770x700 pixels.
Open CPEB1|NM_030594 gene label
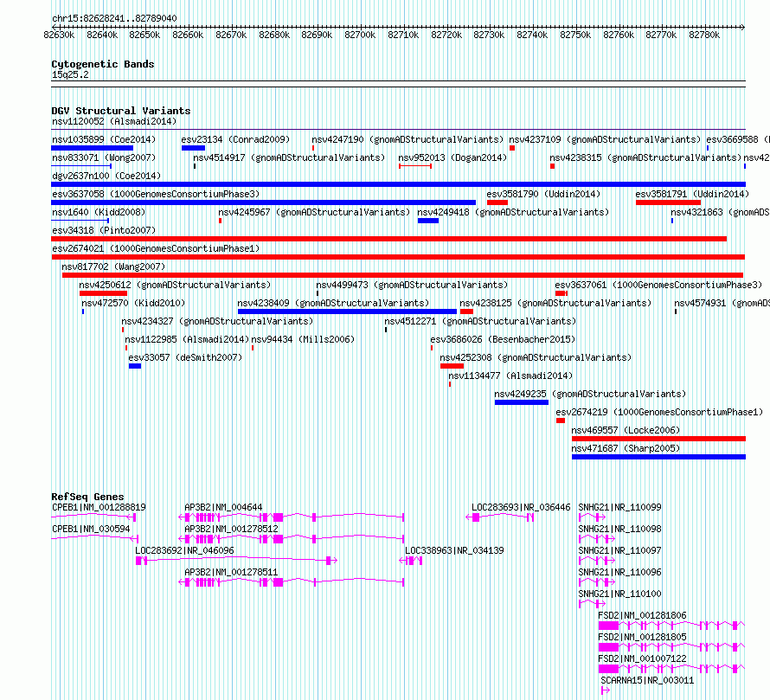click(91, 529)
